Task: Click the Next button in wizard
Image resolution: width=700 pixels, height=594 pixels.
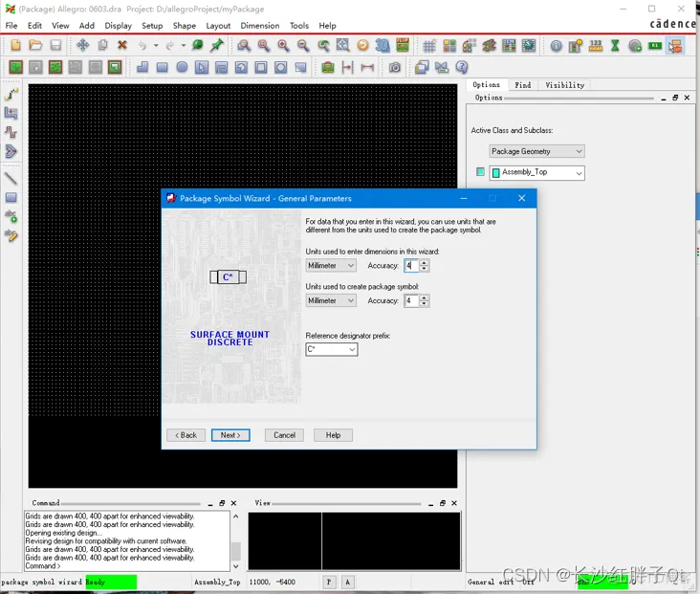Action: (x=230, y=435)
